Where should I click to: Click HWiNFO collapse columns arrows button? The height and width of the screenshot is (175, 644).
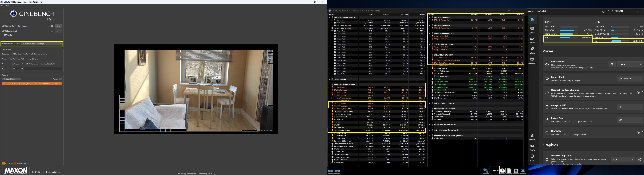coord(337,171)
